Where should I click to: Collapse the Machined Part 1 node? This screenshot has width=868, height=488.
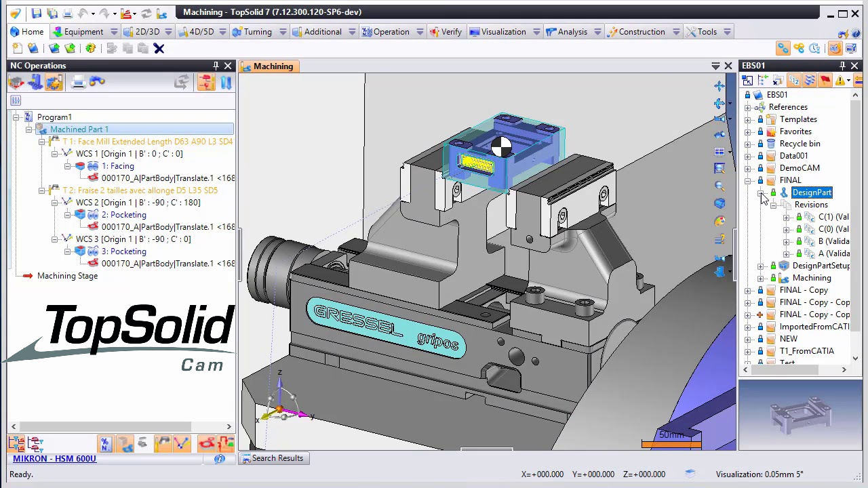(28, 129)
